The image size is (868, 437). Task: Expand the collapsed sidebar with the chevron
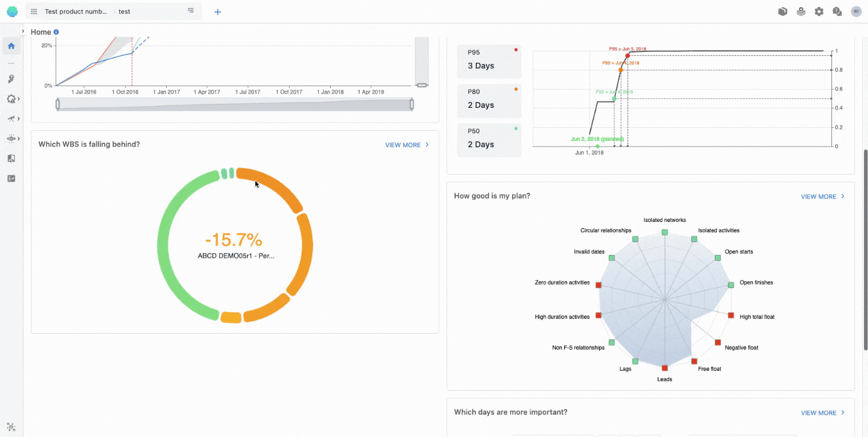(23, 31)
